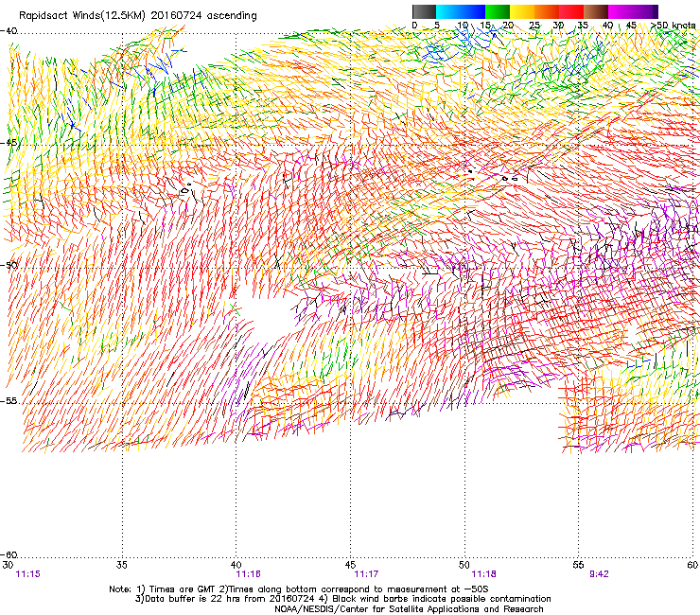Click the longitude axis label '45' at bottom
The width and height of the screenshot is (700, 615).
(x=350, y=565)
